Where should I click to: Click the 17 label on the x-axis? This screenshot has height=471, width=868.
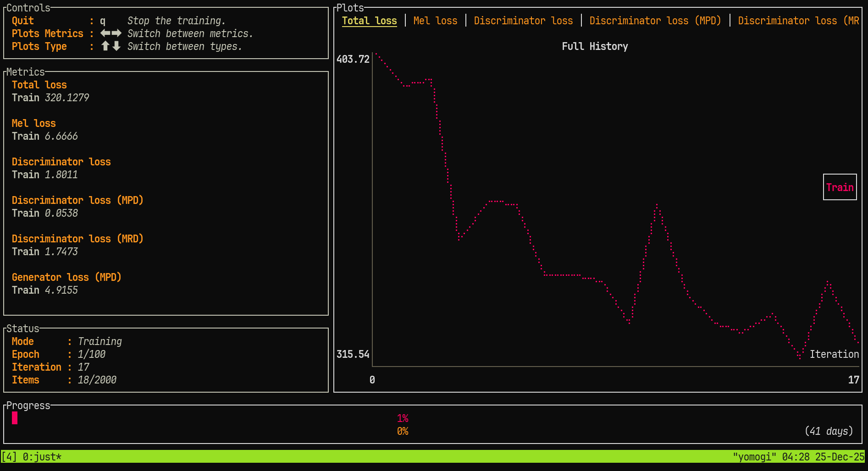854,380
